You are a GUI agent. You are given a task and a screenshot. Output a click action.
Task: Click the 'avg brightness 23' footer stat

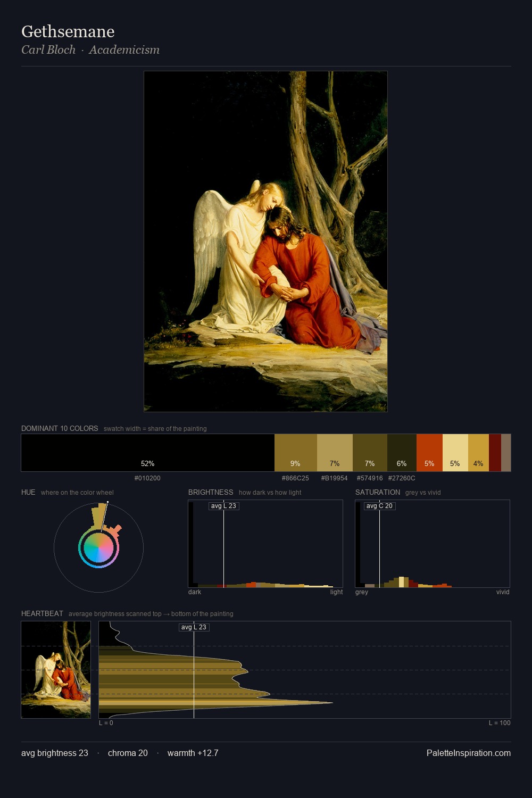point(55,753)
